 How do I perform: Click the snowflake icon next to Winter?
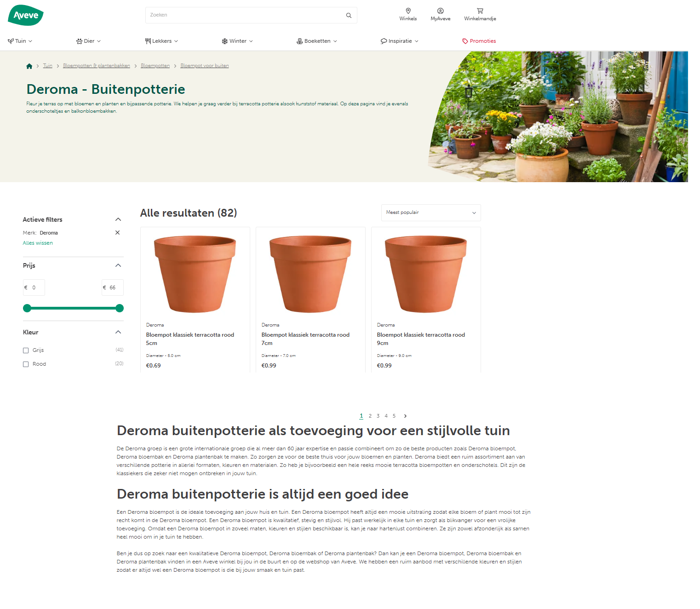click(224, 40)
